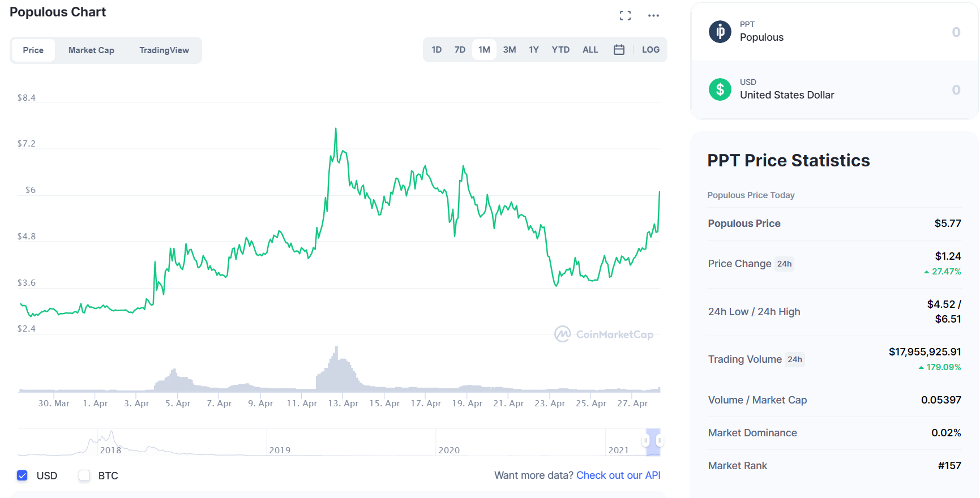Open the chart more options menu
Viewport: 980px width, 498px height.
click(x=653, y=16)
